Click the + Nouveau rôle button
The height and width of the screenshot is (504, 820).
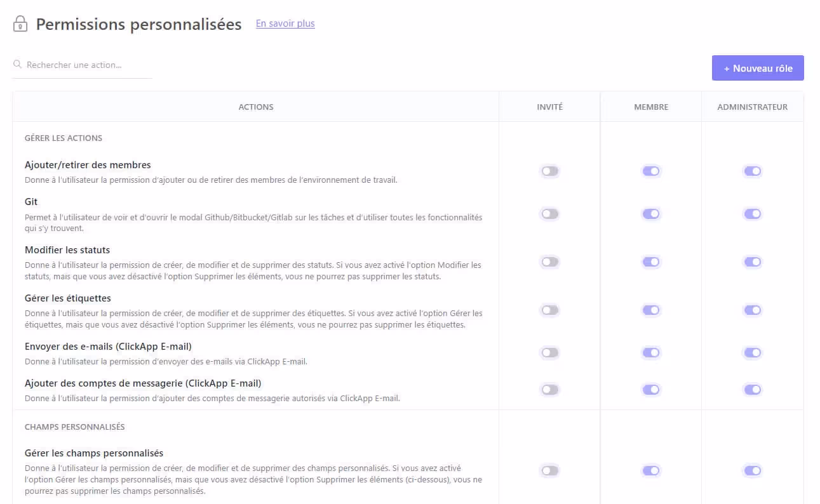tap(758, 68)
